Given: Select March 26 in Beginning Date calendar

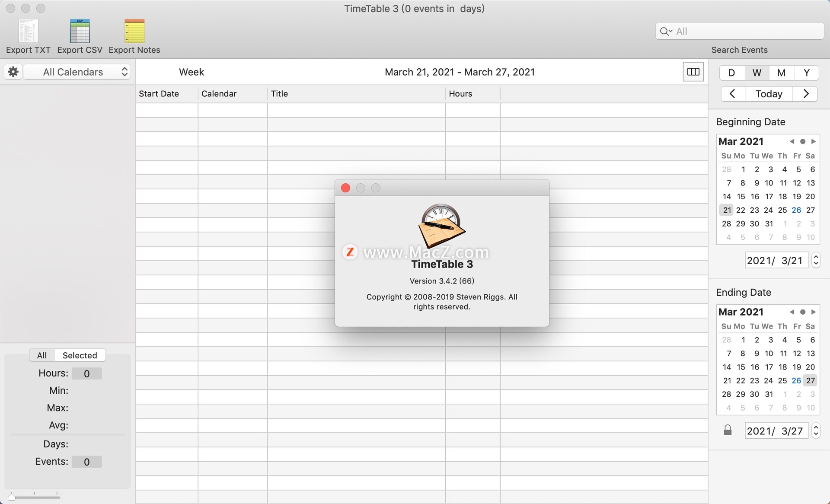Looking at the screenshot, I should click(796, 210).
